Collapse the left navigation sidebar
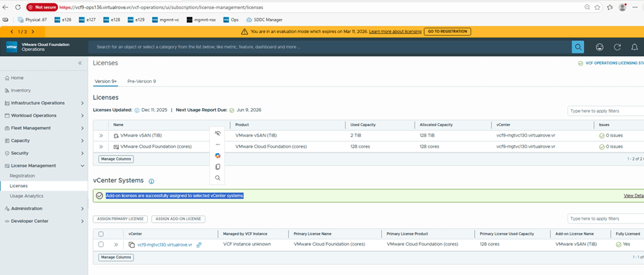The height and width of the screenshot is (275, 644). pos(80,63)
